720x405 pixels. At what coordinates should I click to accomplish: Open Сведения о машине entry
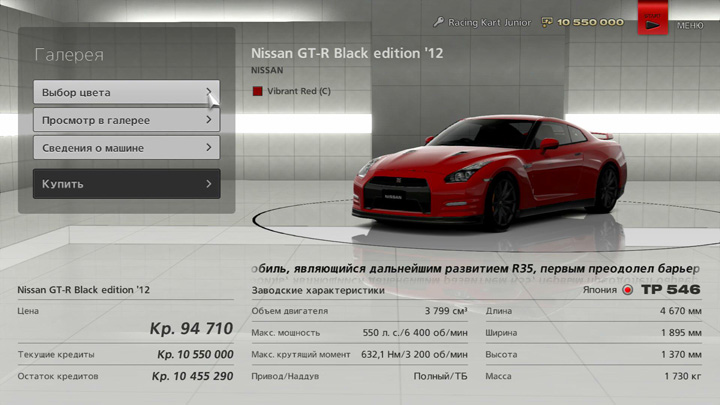[120, 148]
